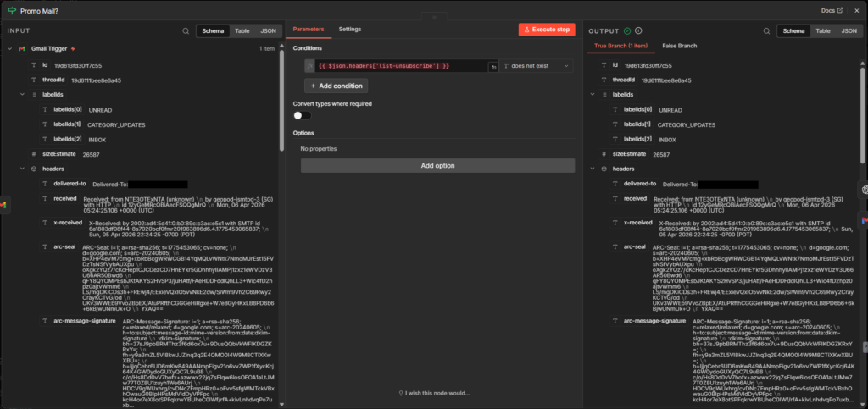This screenshot has height=409, width=868.
Task: Click the '1 item' count in INPUT
Action: (267, 48)
